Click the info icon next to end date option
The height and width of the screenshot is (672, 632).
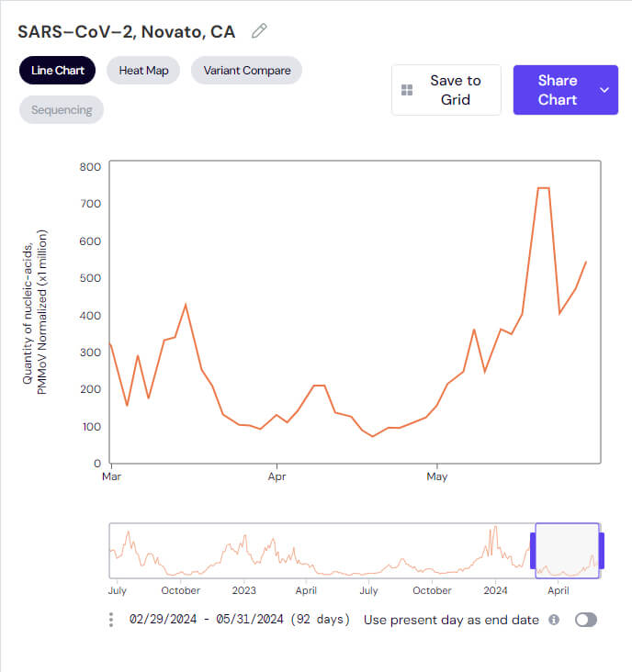(554, 620)
